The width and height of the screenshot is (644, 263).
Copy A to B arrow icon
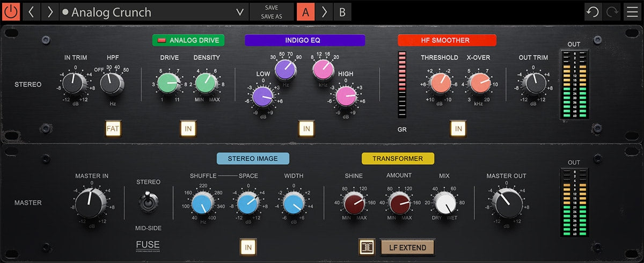324,12
